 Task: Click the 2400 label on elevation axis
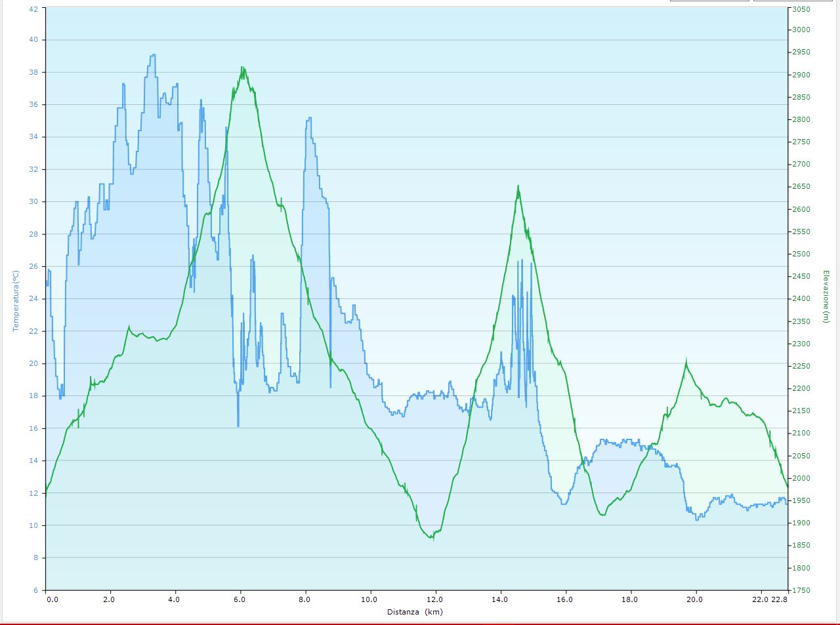coord(801,298)
